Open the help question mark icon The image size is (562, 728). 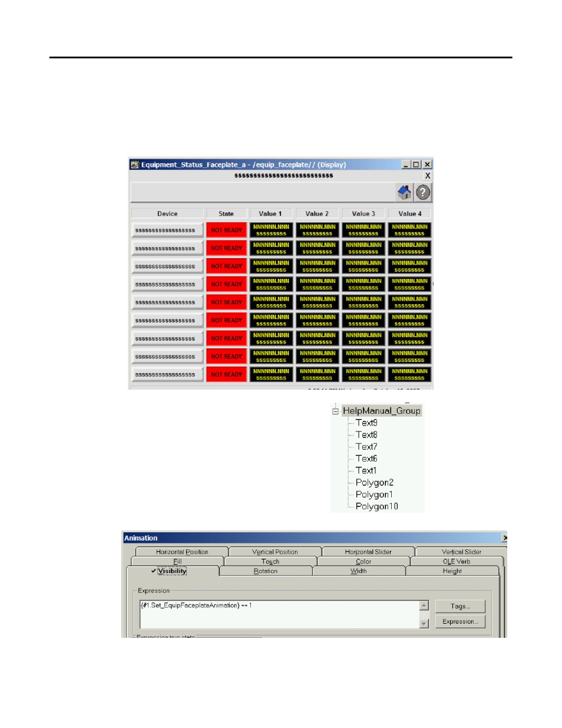coord(423,192)
